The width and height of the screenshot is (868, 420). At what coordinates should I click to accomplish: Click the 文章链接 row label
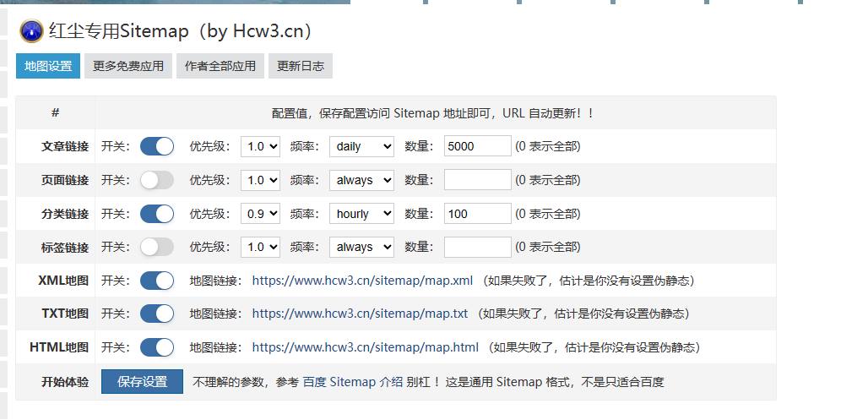pos(65,146)
